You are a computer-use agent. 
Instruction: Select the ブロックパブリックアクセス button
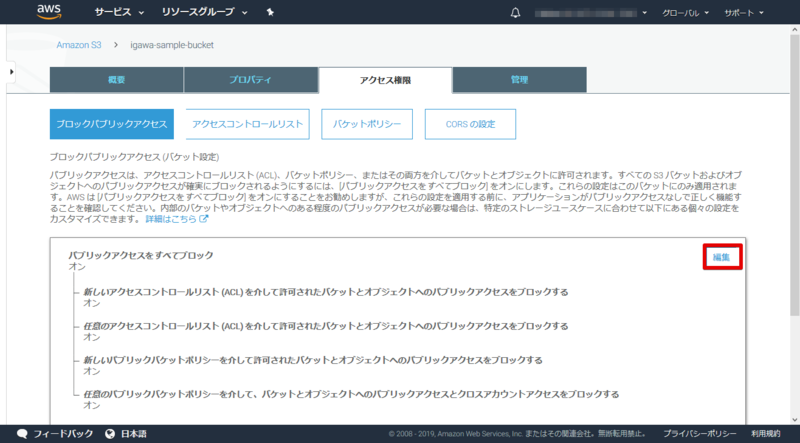tap(112, 124)
